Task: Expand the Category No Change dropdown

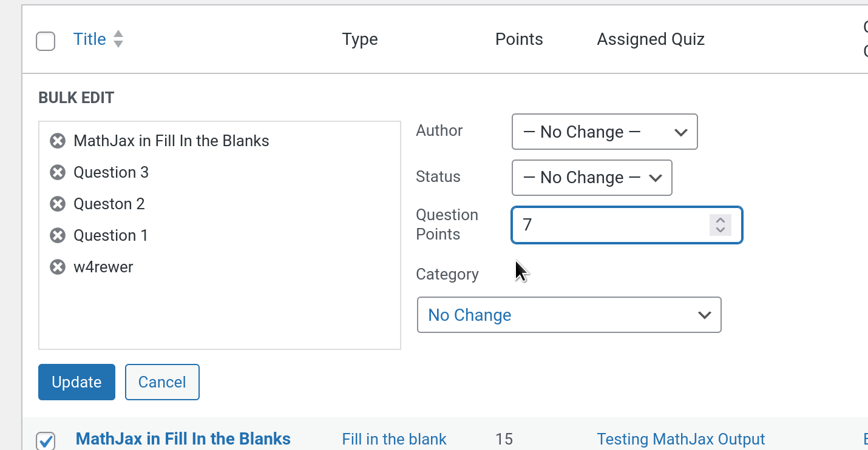Action: point(569,315)
